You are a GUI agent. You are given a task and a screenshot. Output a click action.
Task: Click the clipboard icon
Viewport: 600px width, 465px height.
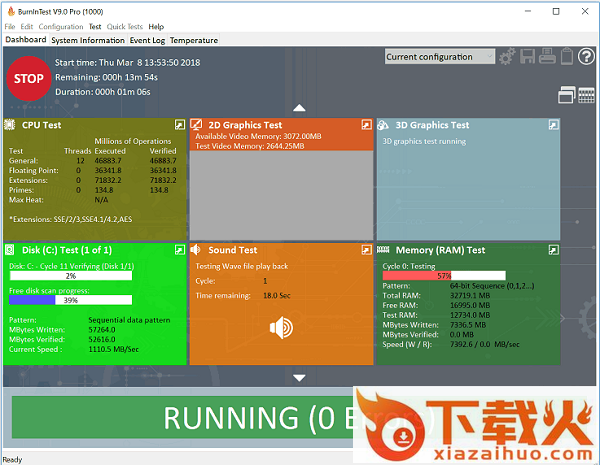(567, 57)
